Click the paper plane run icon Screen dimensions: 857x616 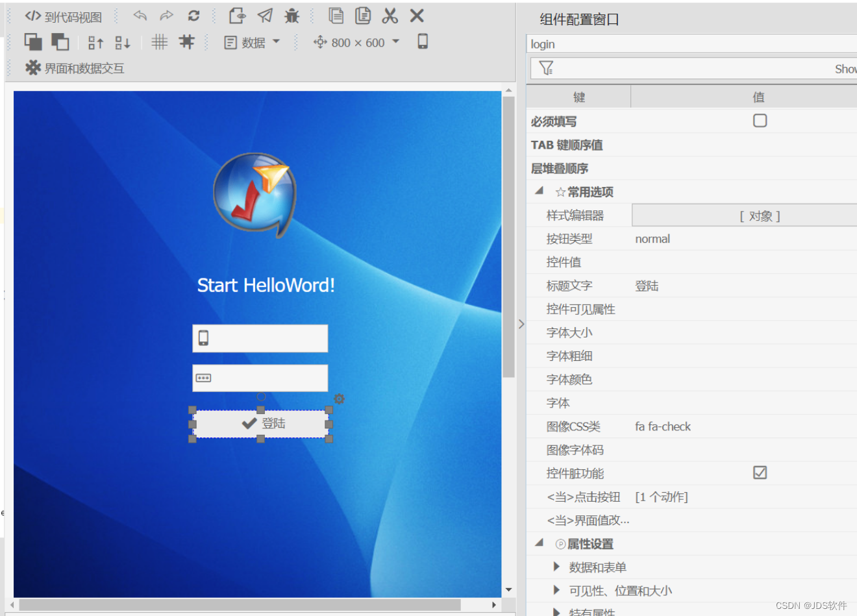click(x=265, y=16)
